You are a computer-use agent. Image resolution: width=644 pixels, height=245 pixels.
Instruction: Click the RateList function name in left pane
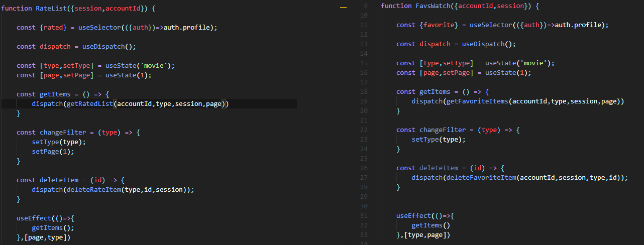[51, 9]
